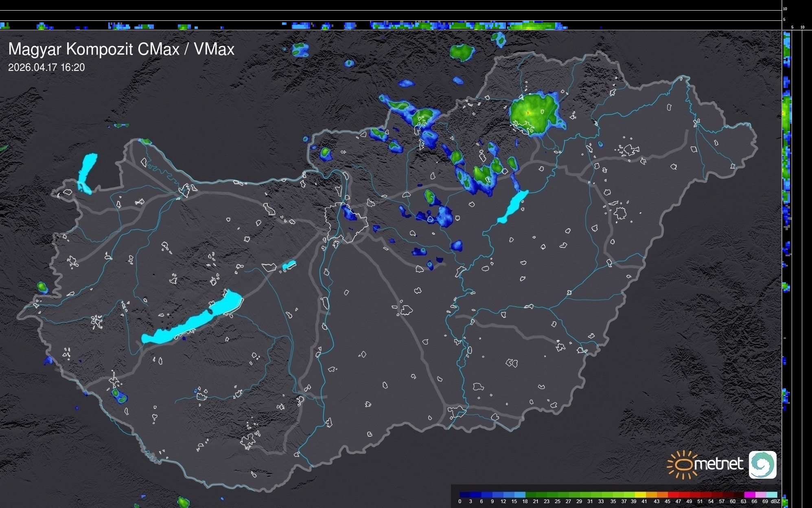This screenshot has height=508, width=812.
Task: Click the small cyan Lake Velence
Action: click(289, 266)
